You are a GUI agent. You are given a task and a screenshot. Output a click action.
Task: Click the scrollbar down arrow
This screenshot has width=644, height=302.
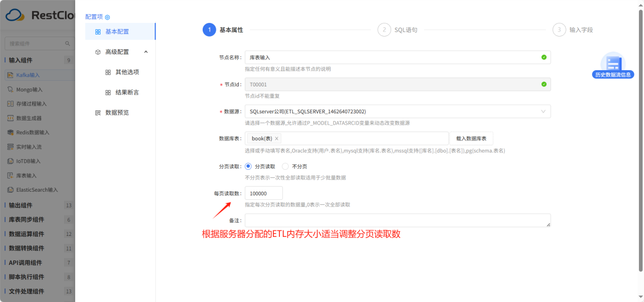[x=640, y=297]
